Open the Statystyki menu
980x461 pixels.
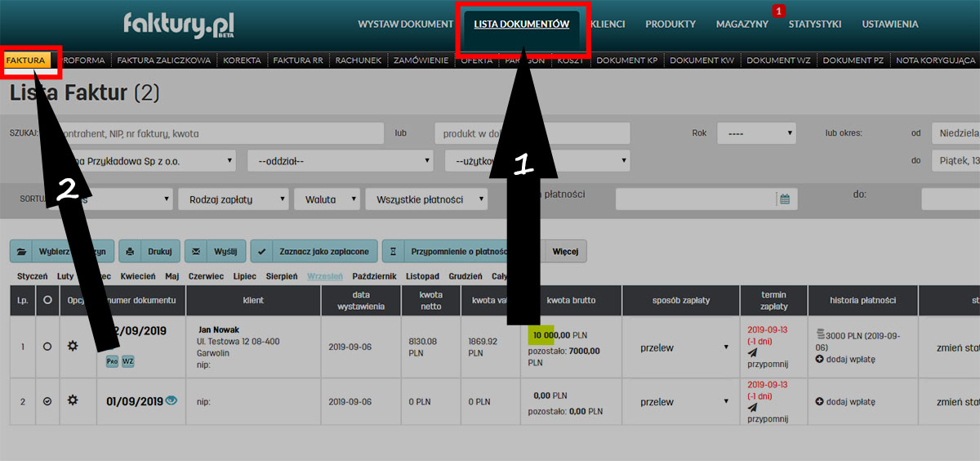(814, 25)
